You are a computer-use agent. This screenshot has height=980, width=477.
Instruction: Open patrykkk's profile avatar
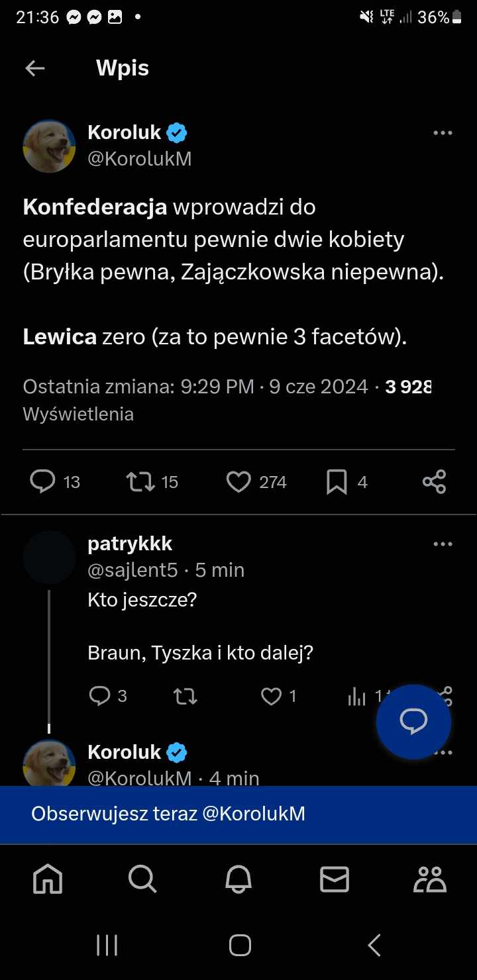click(49, 558)
